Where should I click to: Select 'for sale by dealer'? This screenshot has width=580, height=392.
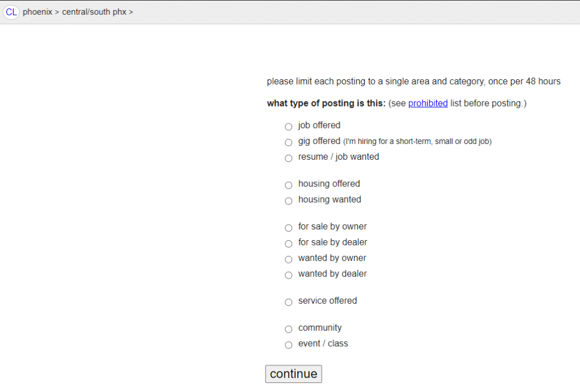[288, 244]
